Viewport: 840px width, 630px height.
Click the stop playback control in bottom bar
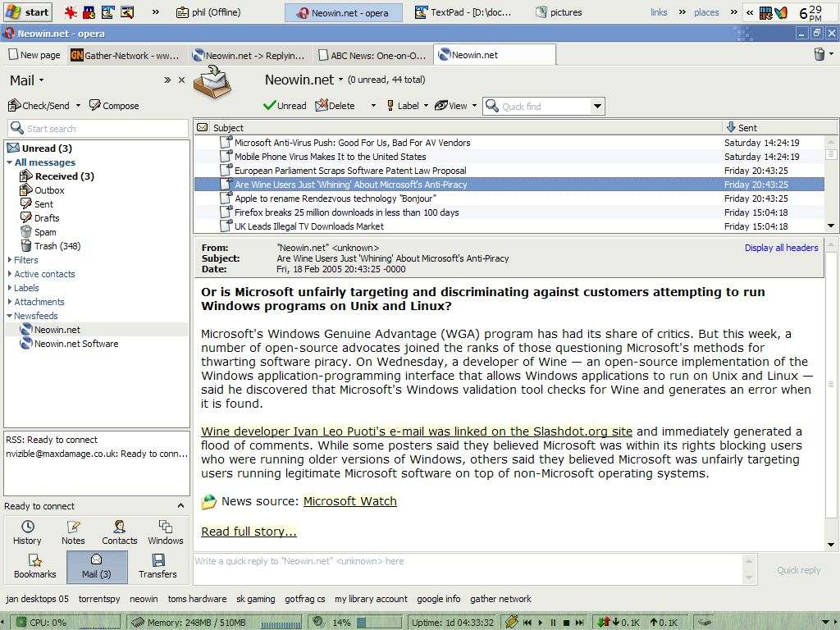(x=566, y=622)
